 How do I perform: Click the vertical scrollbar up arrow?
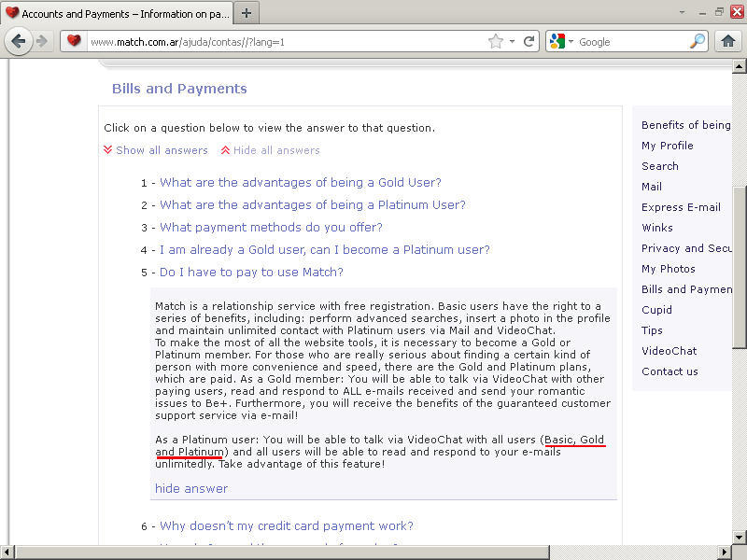click(739, 66)
